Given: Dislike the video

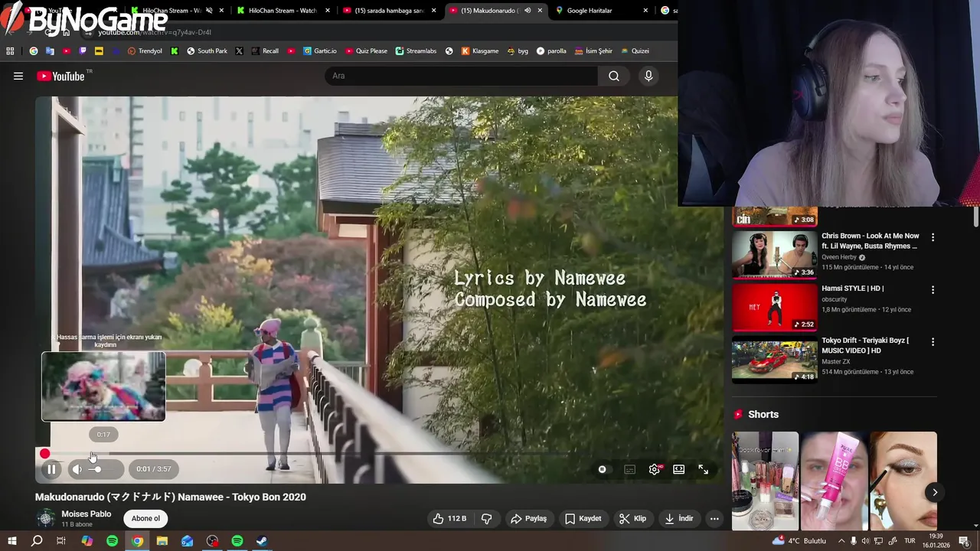Looking at the screenshot, I should pos(486,518).
